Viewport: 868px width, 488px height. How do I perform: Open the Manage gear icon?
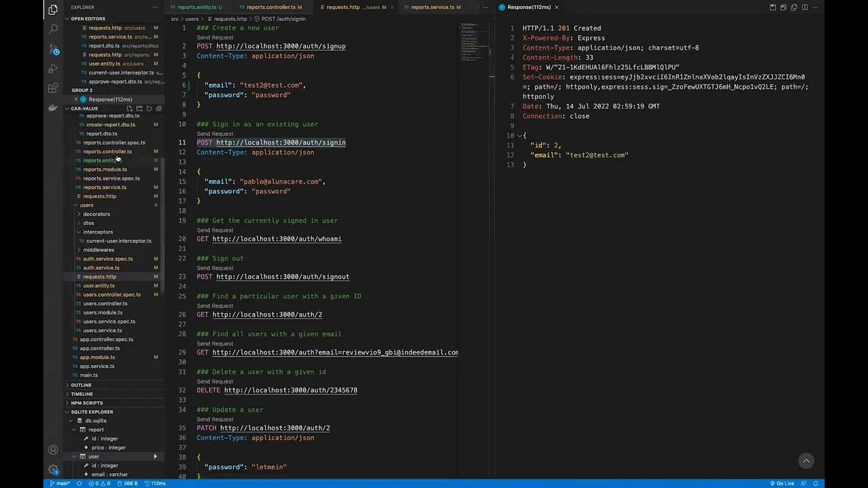53,470
